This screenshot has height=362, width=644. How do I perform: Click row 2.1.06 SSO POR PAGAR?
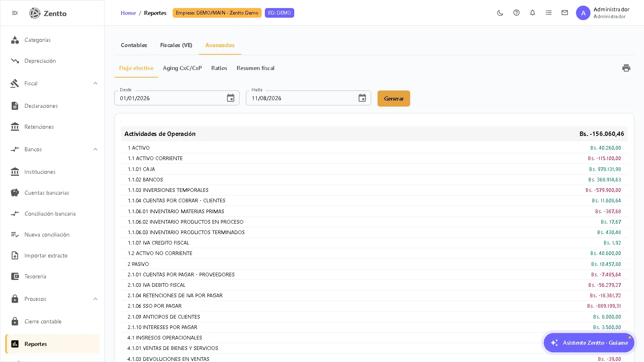(374, 306)
